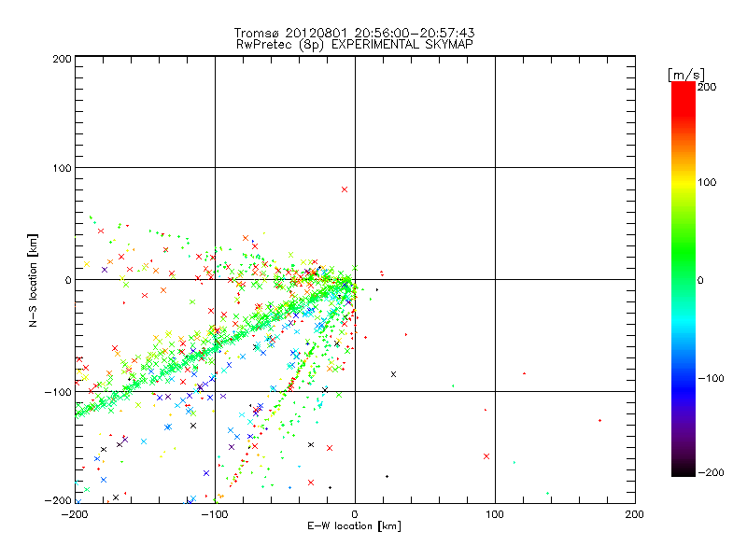Screen dimensions: 747x560
Task: Click the black X marker east of the origin
Action: (393, 374)
